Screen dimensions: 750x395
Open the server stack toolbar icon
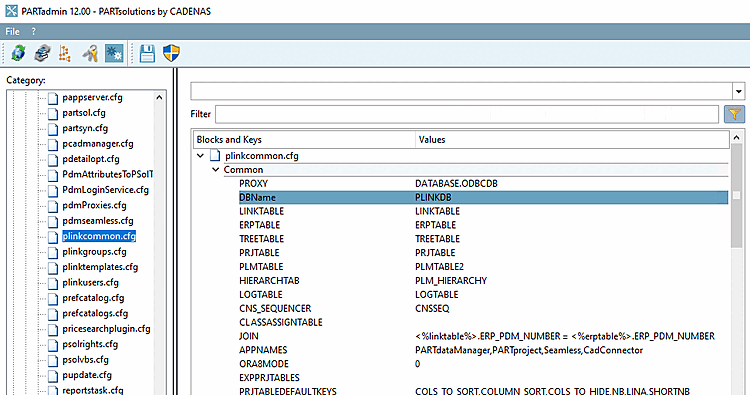[x=42, y=53]
